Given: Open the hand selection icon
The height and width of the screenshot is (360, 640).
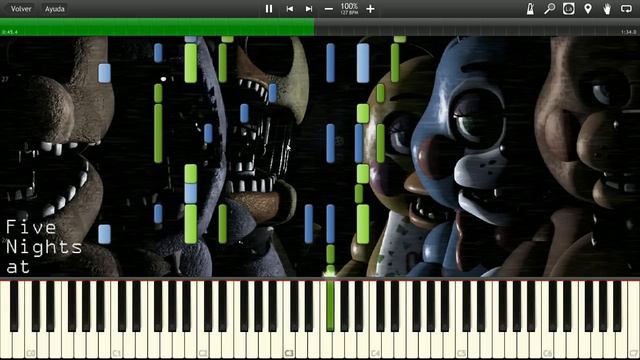Looking at the screenshot, I should tap(607, 9).
